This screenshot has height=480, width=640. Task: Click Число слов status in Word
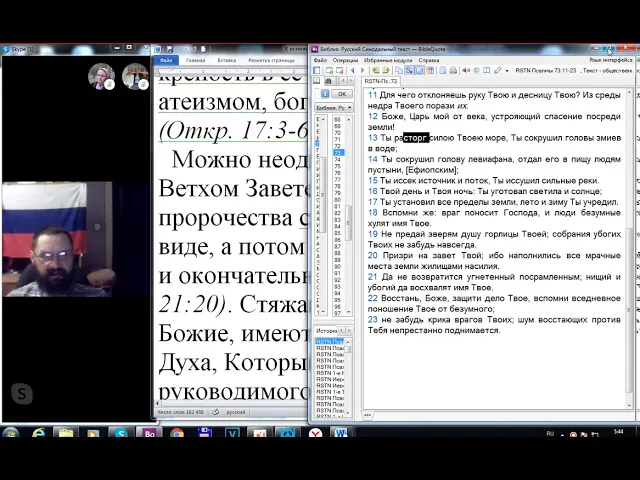click(180, 412)
